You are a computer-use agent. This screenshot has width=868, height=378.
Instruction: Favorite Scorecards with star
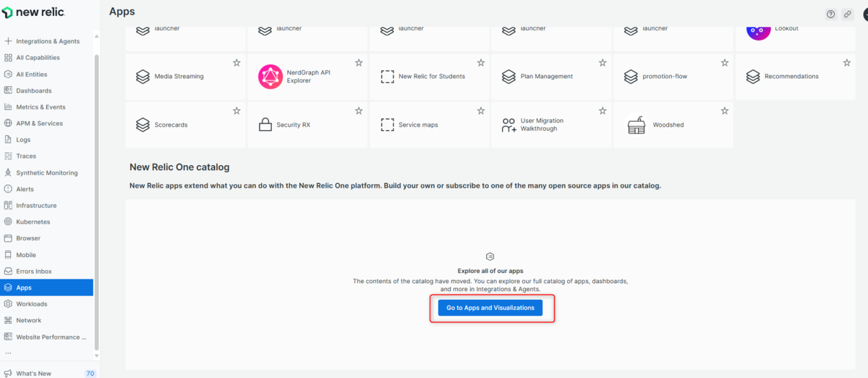(x=237, y=111)
